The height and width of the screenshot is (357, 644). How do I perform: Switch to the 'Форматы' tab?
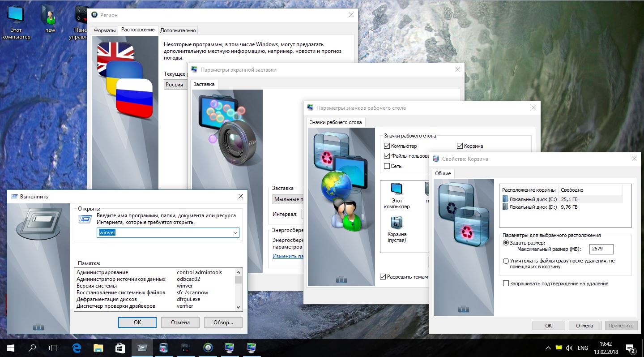[105, 30]
